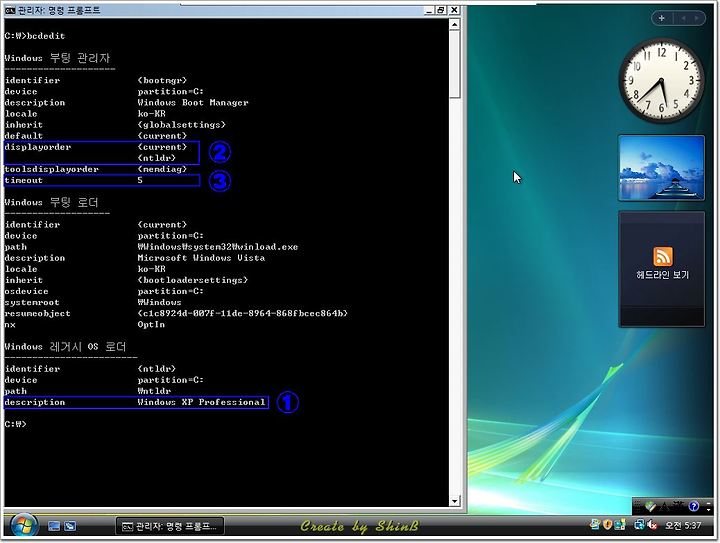Click 'Windows XP Professional' description value

tap(201, 402)
